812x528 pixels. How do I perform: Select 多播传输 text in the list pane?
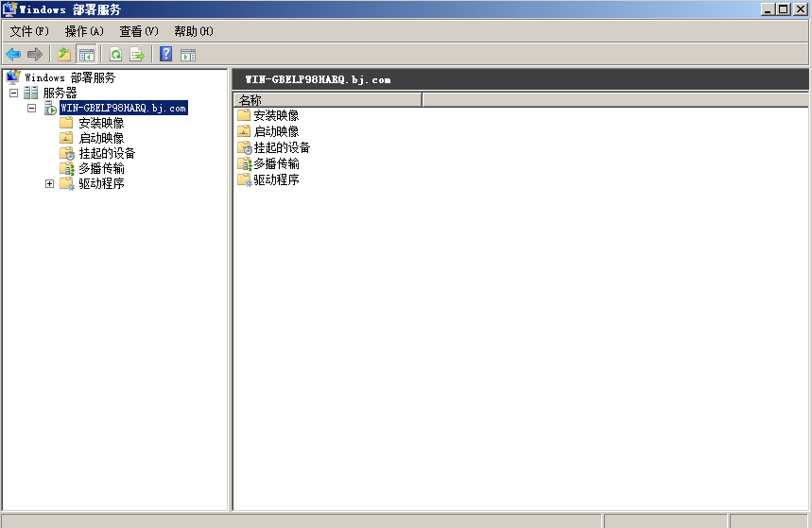tap(277, 163)
